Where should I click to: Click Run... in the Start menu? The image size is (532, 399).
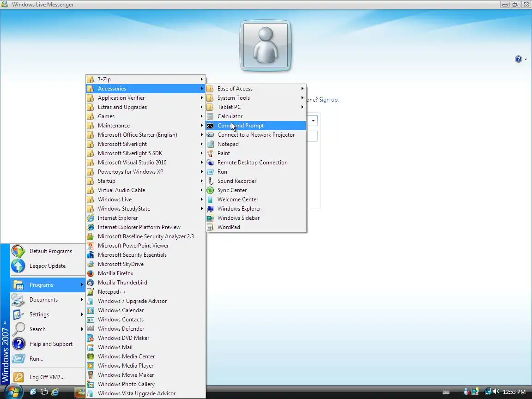point(48,359)
